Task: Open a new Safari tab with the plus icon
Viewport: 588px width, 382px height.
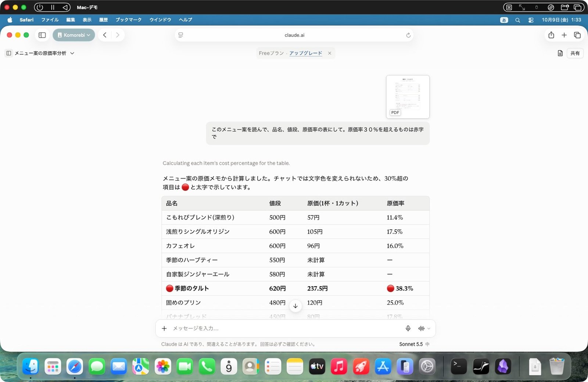Action: [564, 35]
